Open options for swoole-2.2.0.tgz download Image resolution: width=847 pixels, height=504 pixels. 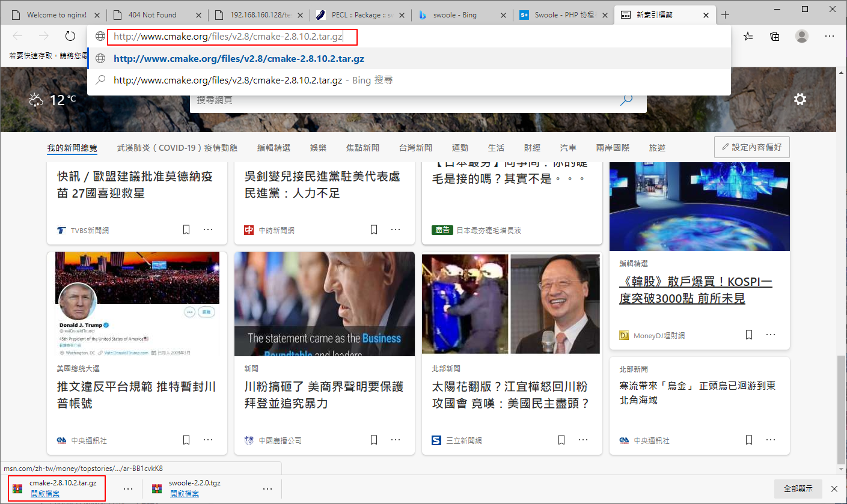point(268,489)
